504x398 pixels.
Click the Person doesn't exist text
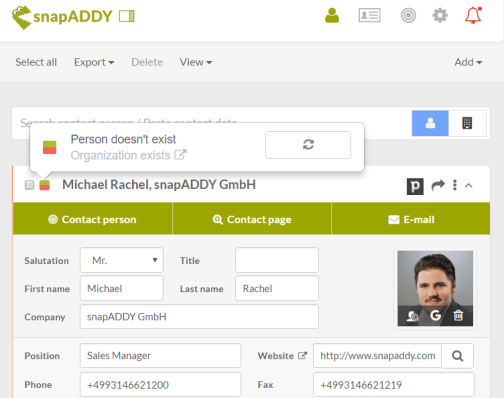click(x=123, y=139)
